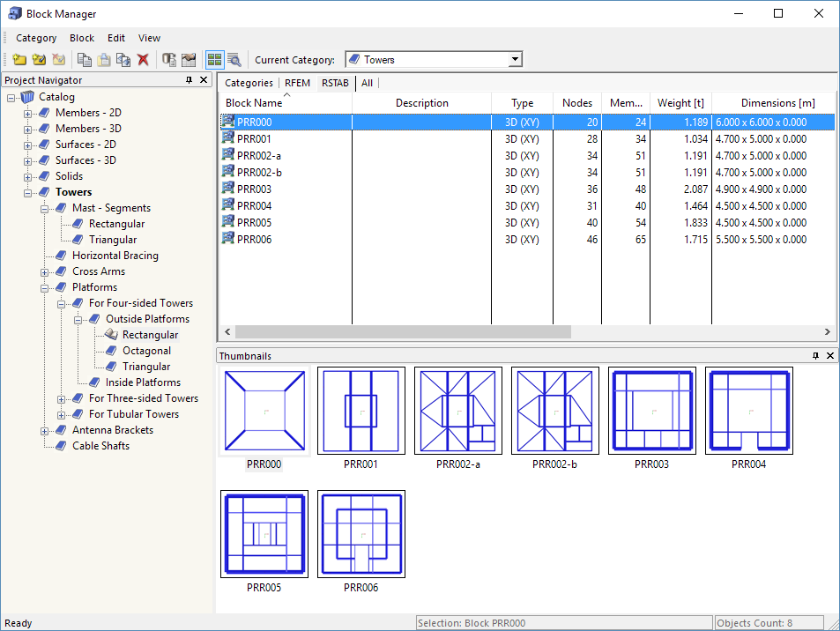Select the Copy icon on the toolbar
The width and height of the screenshot is (840, 631).
(x=85, y=59)
